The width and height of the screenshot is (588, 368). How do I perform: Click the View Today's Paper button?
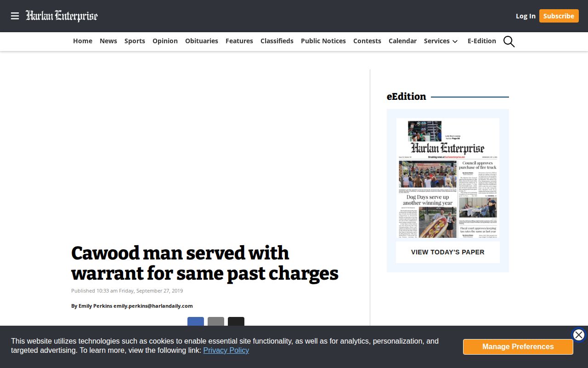[x=448, y=252]
